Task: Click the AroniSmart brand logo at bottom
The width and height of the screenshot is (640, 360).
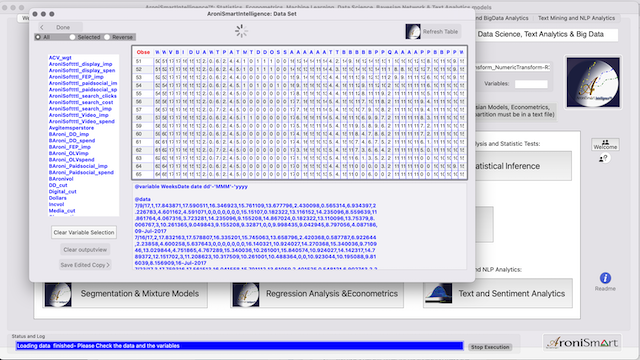Action: click(582, 342)
